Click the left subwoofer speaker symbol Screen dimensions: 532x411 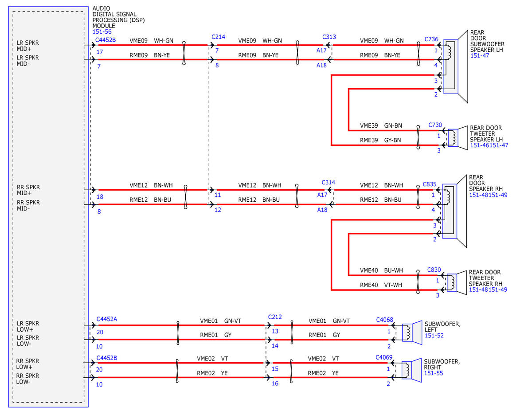pyautogui.click(x=411, y=332)
